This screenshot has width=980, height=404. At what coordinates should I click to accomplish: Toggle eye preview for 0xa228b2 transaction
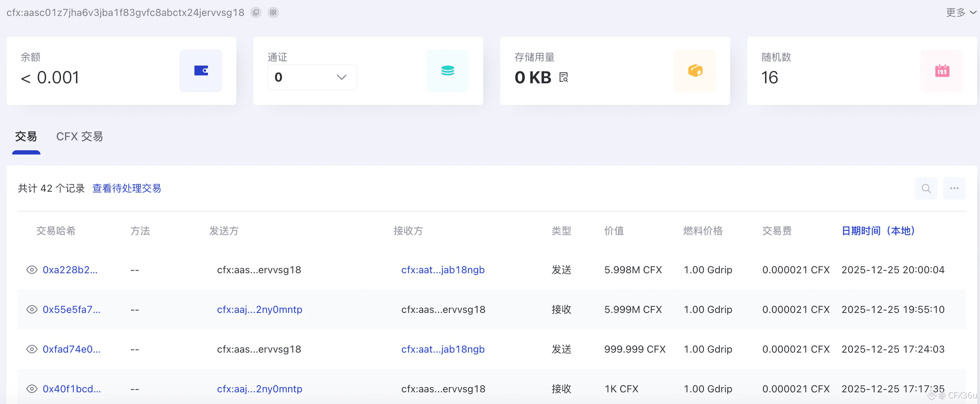32,270
